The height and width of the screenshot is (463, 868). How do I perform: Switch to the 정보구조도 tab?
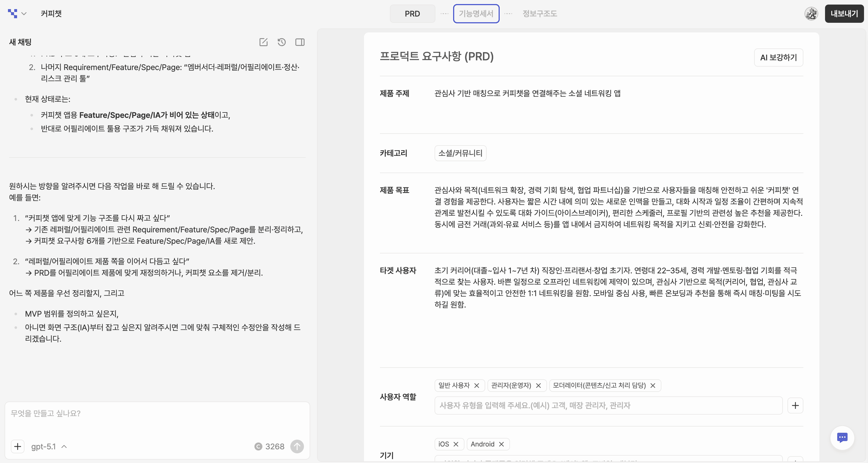[539, 14]
